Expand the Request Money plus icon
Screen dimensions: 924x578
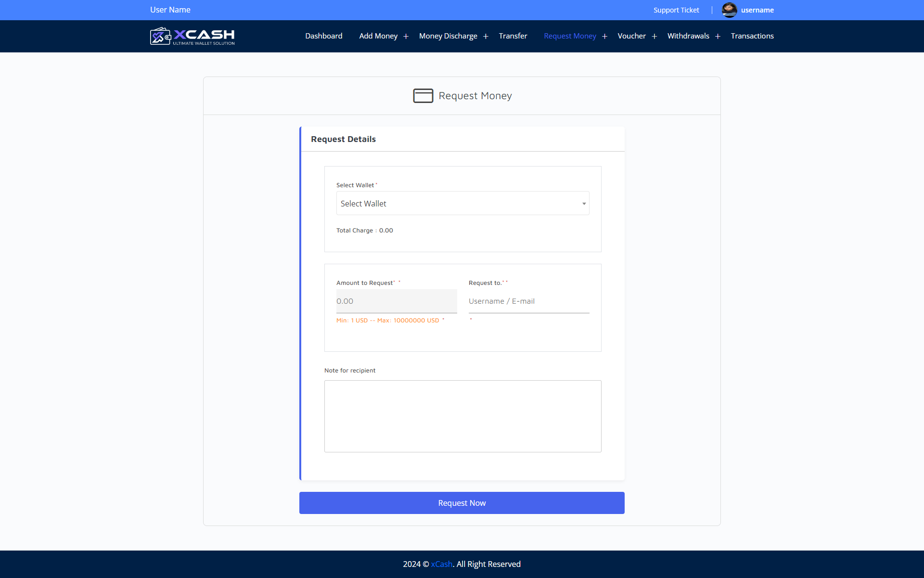click(x=604, y=37)
